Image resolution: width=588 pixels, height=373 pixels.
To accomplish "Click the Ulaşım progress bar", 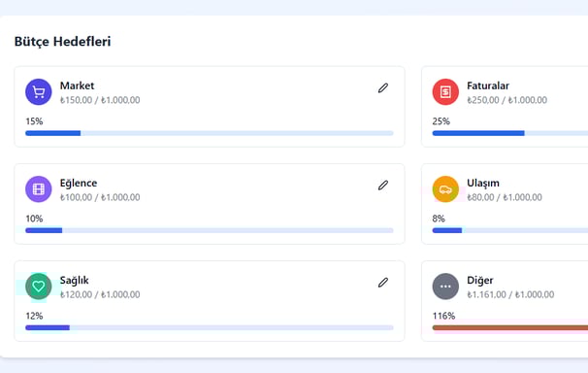I will [510, 230].
